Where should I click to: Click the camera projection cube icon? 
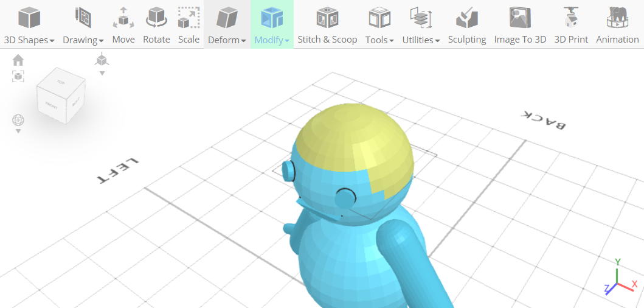(x=102, y=60)
